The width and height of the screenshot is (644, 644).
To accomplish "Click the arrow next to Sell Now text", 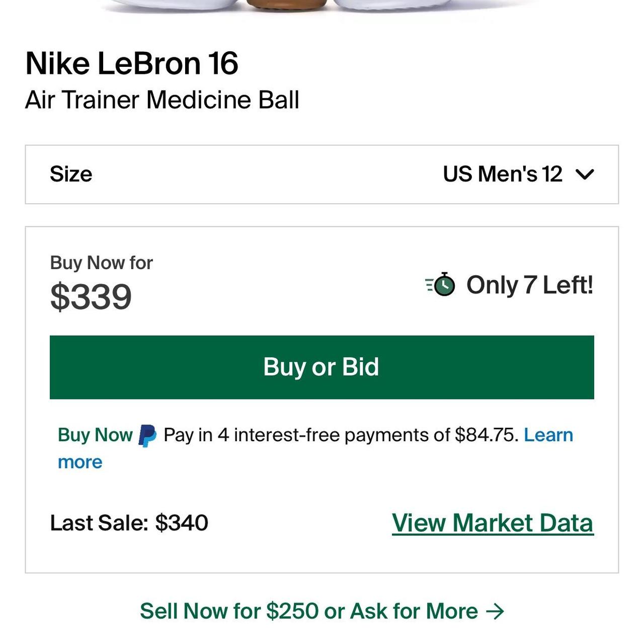I will click(x=495, y=611).
